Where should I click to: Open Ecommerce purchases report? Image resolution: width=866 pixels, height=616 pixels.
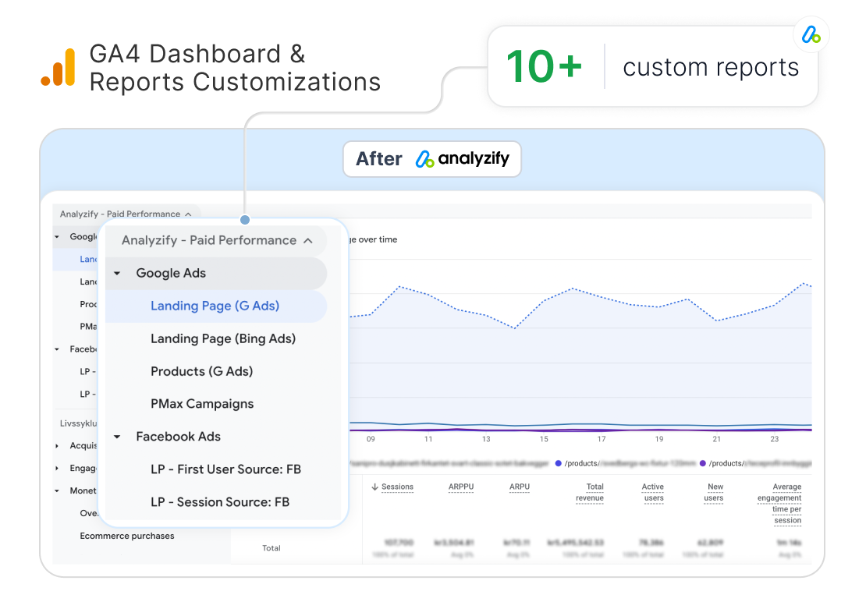tap(127, 536)
